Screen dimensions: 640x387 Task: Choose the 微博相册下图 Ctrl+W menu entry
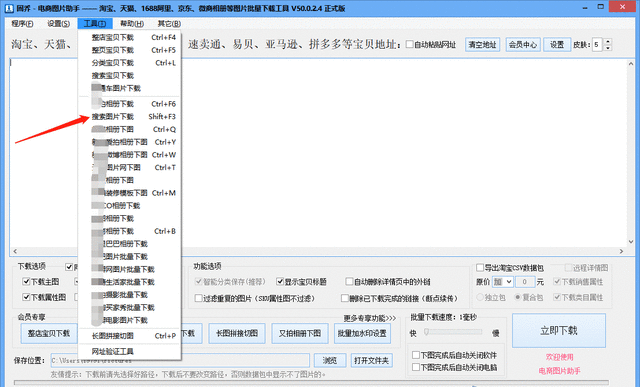pyautogui.click(x=130, y=155)
